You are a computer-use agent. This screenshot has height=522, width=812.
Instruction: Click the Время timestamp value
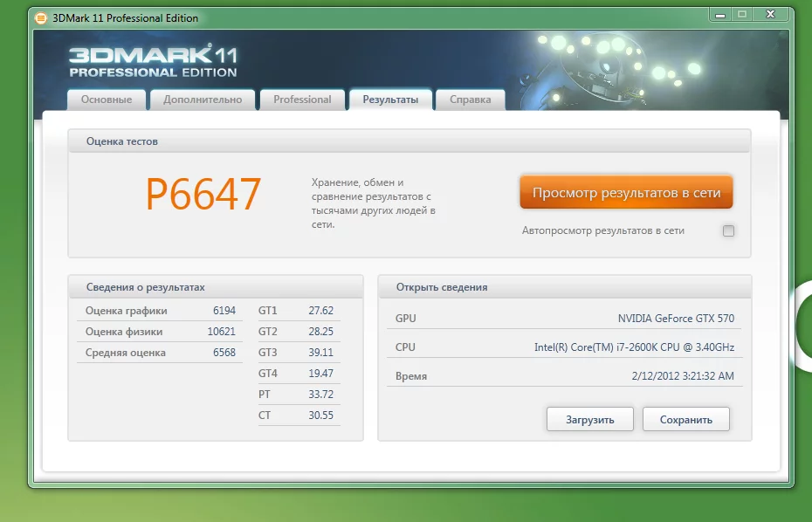point(682,376)
